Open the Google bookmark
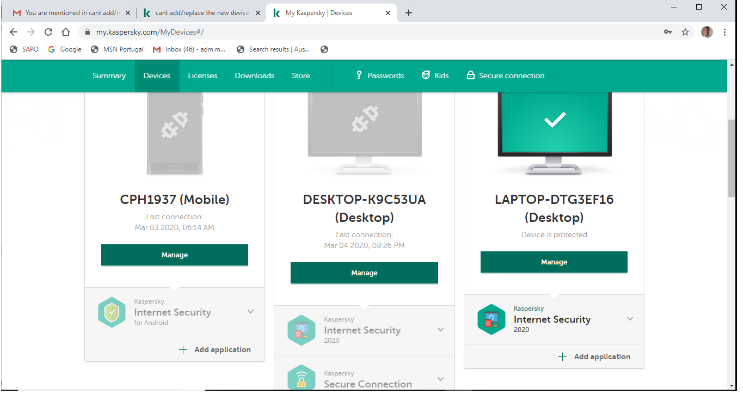Viewport: 743px width, 396px height. pos(65,49)
